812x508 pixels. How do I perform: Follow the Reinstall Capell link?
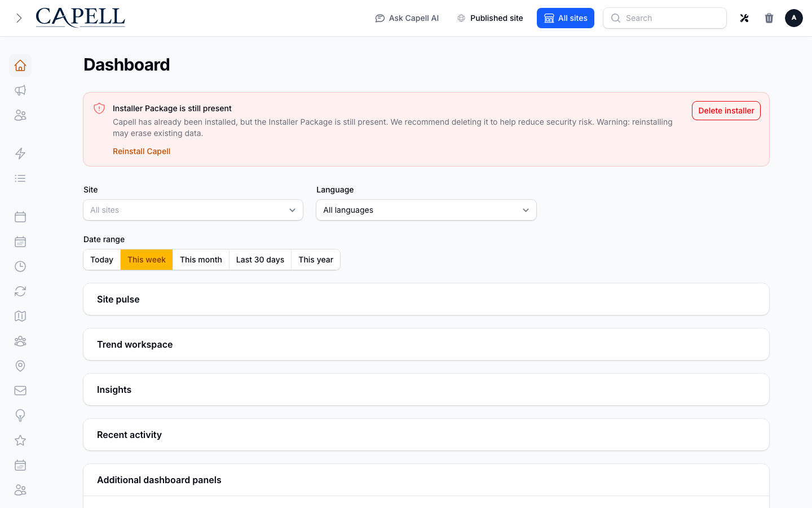(x=142, y=151)
